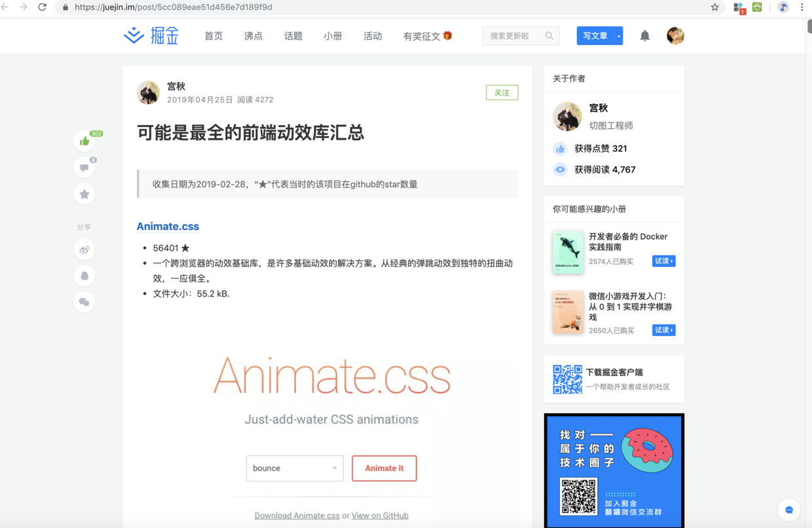Open the 小册 section in the navbar
Image resolution: width=812 pixels, height=528 pixels.
pyautogui.click(x=333, y=37)
